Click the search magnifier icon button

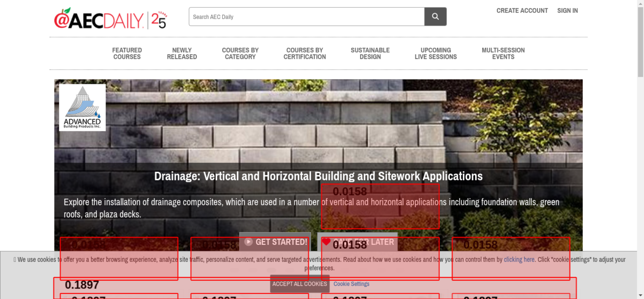[x=435, y=16]
